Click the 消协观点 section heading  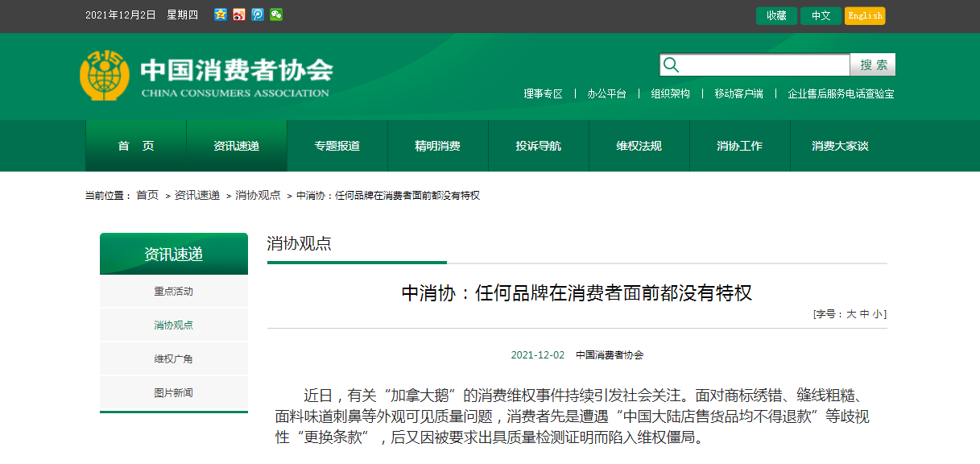(300, 244)
